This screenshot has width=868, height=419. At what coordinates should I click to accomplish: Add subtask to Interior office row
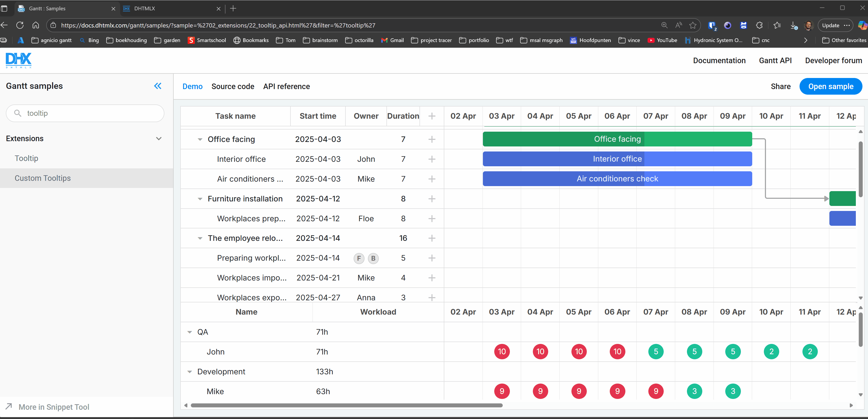[432, 159]
